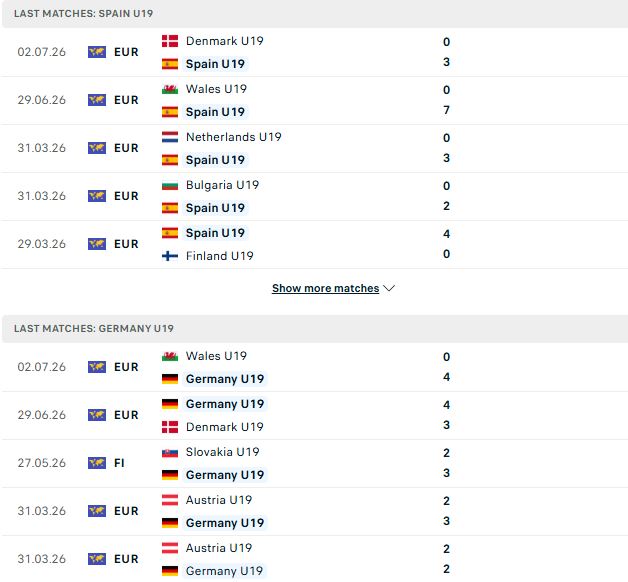
Task: Open Netherlands U19 team link
Action: coord(233,137)
